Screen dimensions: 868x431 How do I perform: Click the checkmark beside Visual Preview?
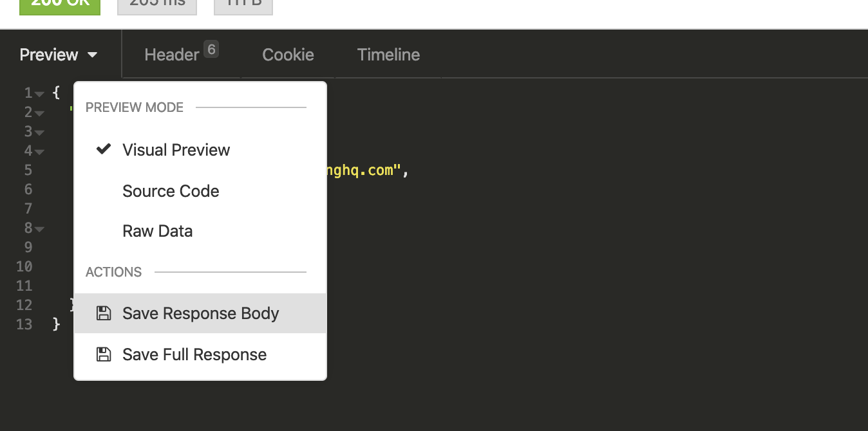point(104,149)
